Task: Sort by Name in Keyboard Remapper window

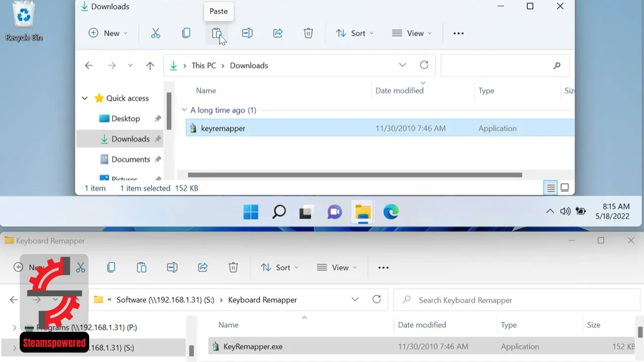Action: (x=228, y=325)
